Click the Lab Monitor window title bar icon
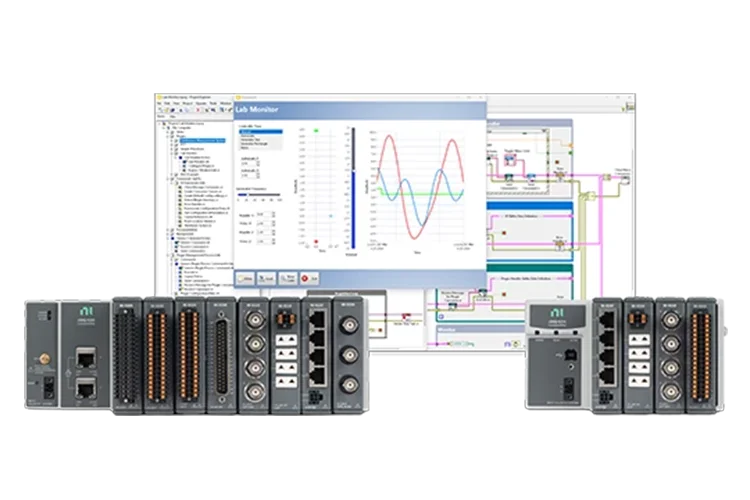The width and height of the screenshot is (750, 500). (238, 98)
